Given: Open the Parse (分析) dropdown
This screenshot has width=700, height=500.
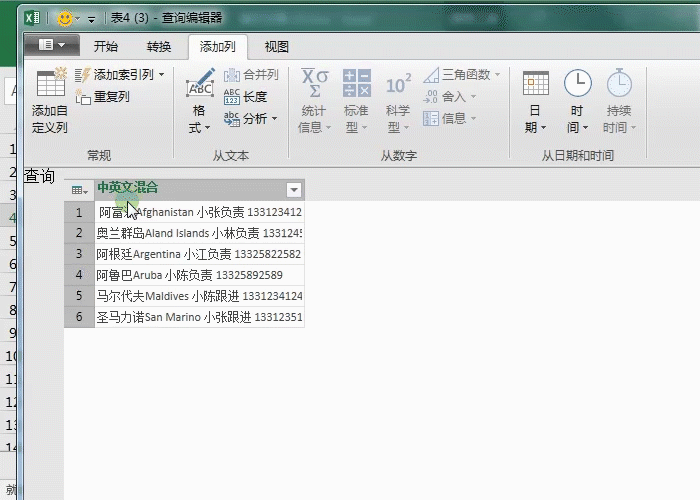Looking at the screenshot, I should pyautogui.click(x=249, y=119).
